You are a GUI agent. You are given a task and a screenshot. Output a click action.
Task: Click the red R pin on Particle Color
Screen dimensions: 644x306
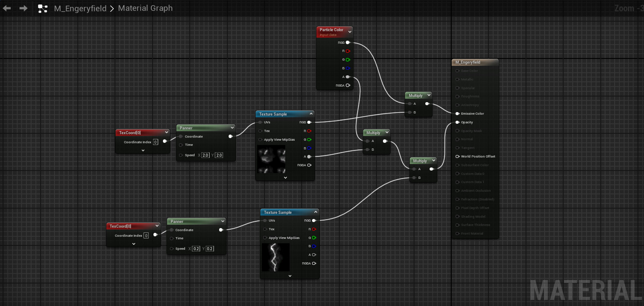pos(348,51)
